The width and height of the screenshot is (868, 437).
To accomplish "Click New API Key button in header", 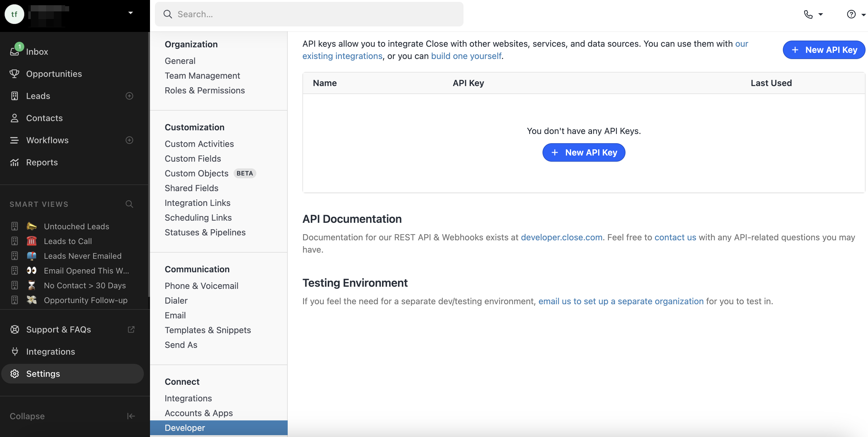I will tap(824, 49).
